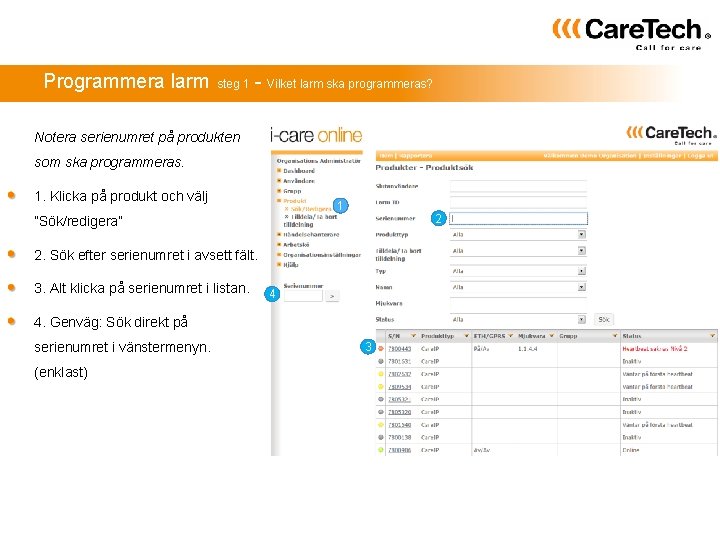Click the Hem link in orange bar
The height and width of the screenshot is (540, 720).
tap(386, 156)
